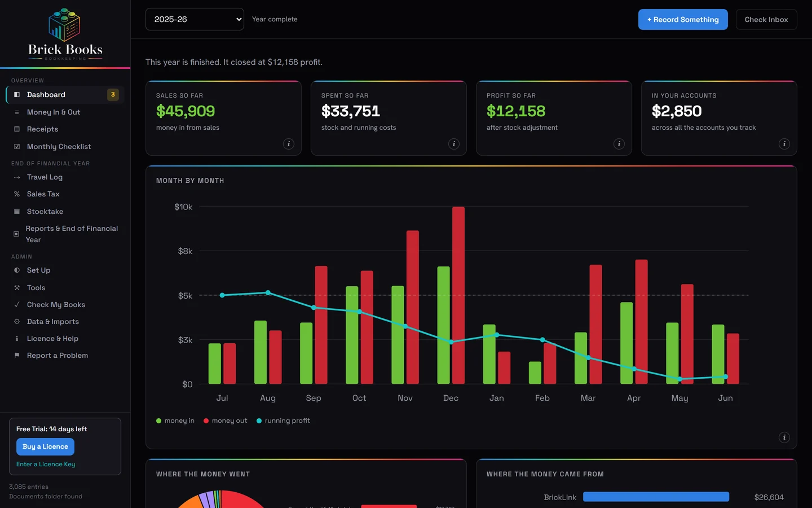Click the Buy a Licence button
812x508 pixels.
tap(45, 446)
